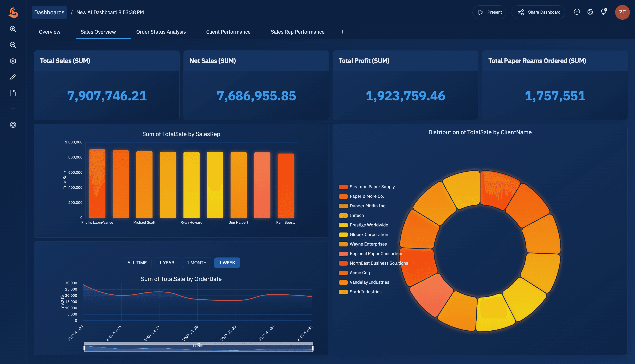Image resolution: width=635 pixels, height=364 pixels.
Task: Select the zoom in tool in sidebar
Action: click(x=13, y=29)
